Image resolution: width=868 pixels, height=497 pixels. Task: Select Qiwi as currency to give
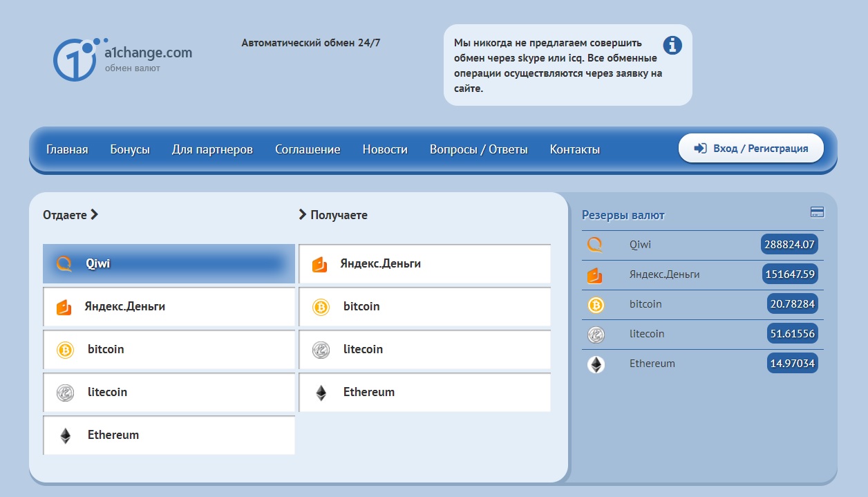click(169, 263)
